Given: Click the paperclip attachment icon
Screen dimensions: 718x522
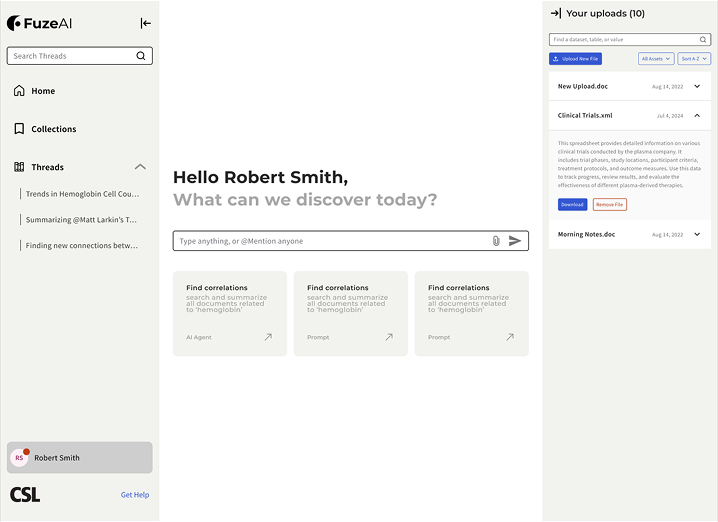Looking at the screenshot, I should tap(496, 241).
